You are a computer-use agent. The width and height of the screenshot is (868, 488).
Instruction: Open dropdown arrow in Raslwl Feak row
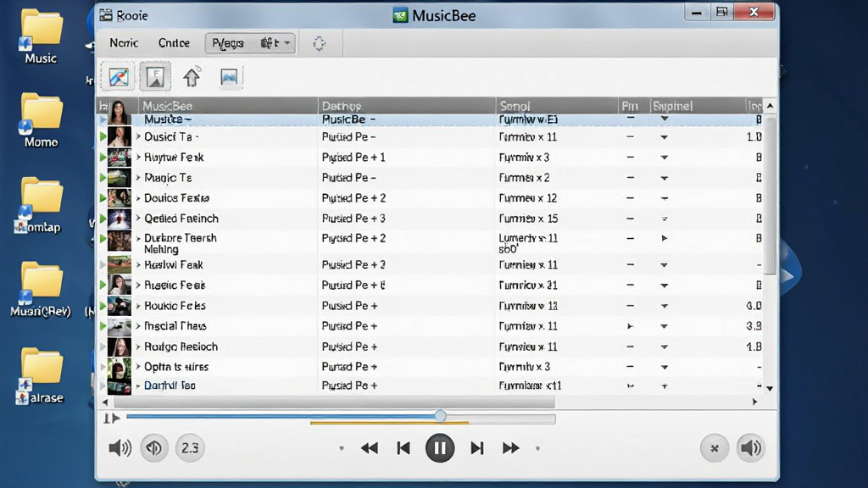pos(665,265)
